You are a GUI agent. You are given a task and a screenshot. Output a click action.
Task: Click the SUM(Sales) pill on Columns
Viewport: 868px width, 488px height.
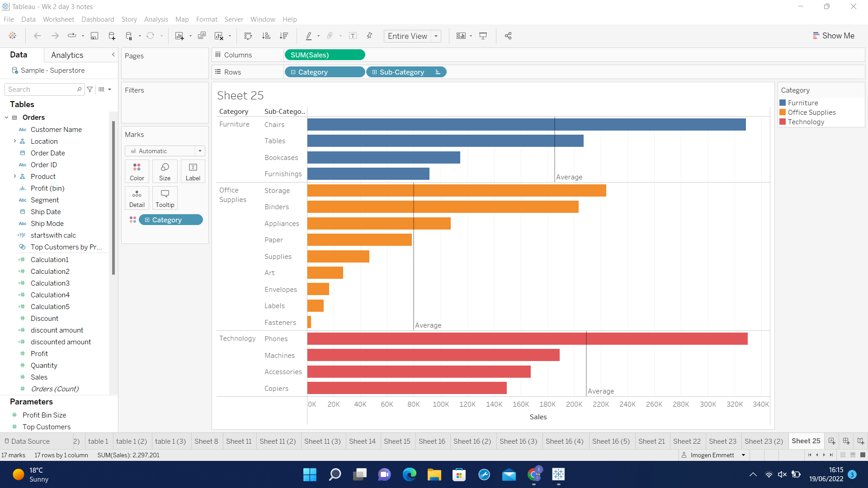[325, 55]
